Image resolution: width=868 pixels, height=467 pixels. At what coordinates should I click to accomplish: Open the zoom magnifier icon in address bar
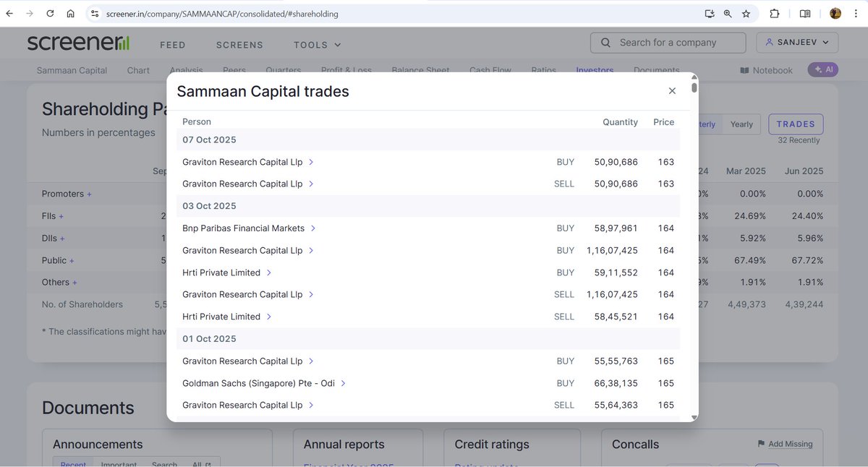(728, 14)
